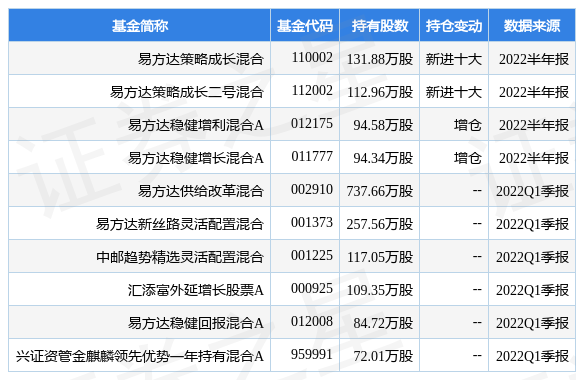Click the 持仓变动 column header
576x380 pixels.
(x=454, y=26)
